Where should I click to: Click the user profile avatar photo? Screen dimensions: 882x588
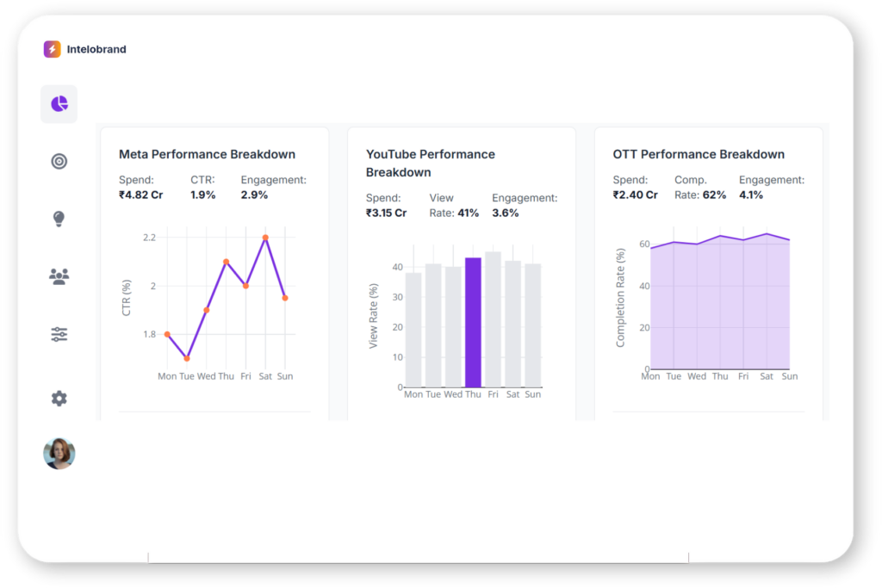pyautogui.click(x=59, y=453)
